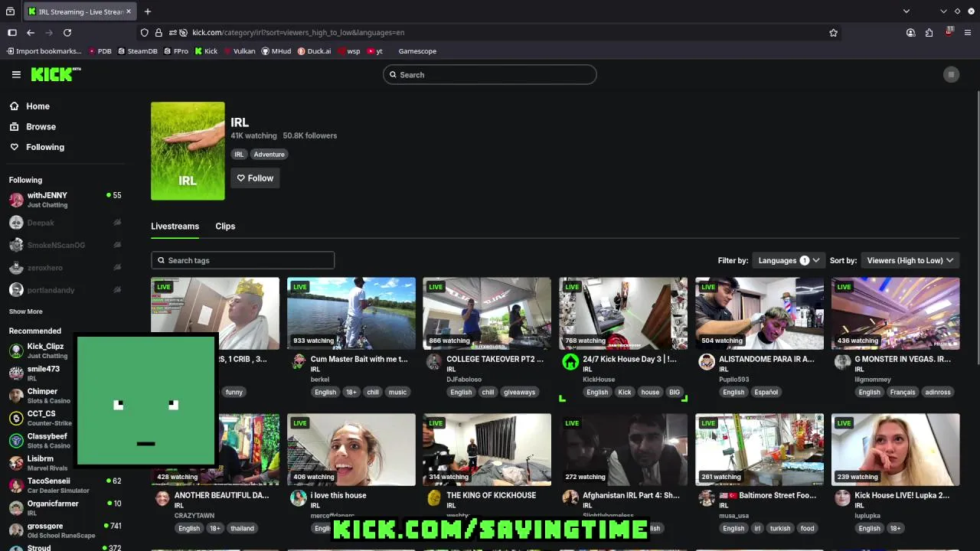Open the 'i love this house' stream thumbnail
This screenshot has width=980, height=551.
pos(351,449)
